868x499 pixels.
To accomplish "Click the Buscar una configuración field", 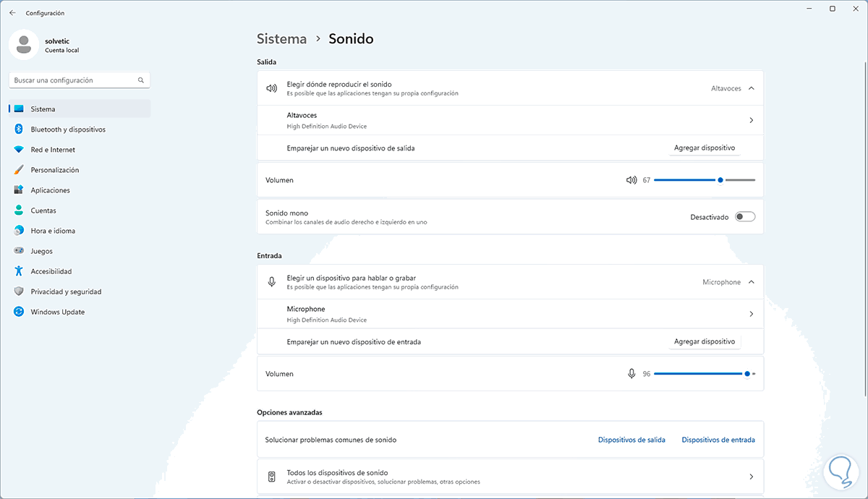I will point(72,80).
